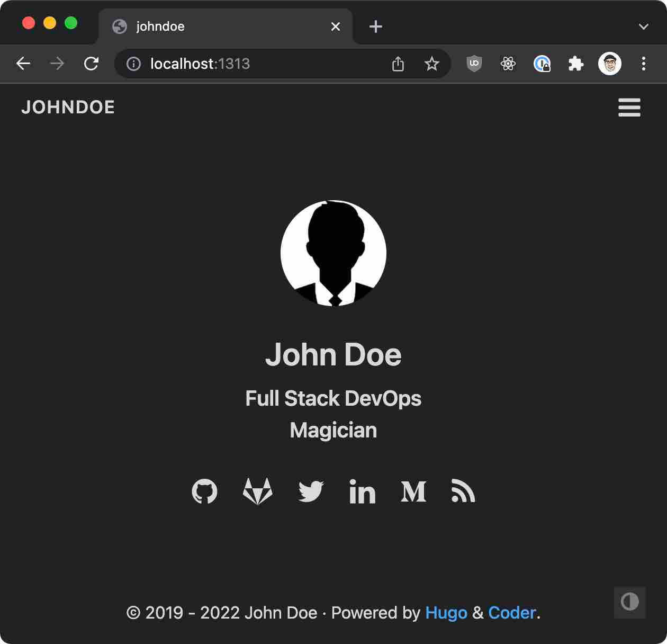Image resolution: width=667 pixels, height=644 pixels.
Task: Bookmark this page with the star
Action: click(431, 64)
